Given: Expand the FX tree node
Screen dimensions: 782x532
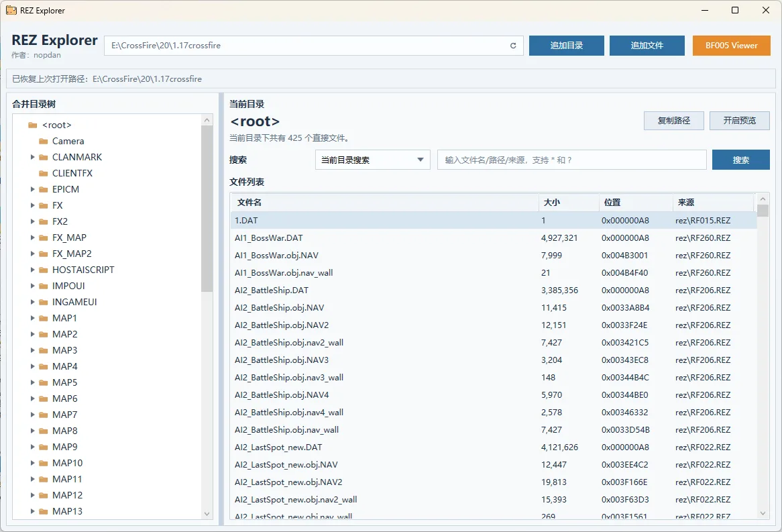Looking at the screenshot, I should coord(32,205).
